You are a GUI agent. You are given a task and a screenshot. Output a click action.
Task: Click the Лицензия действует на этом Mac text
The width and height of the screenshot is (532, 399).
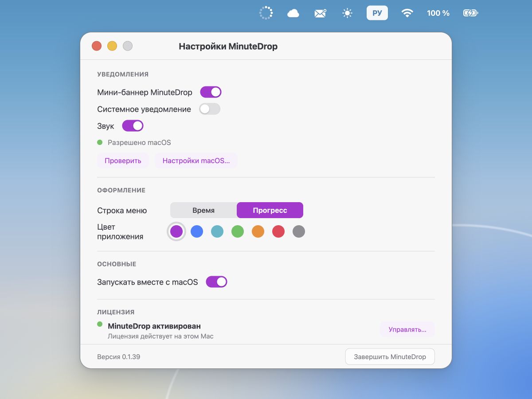coord(160,336)
